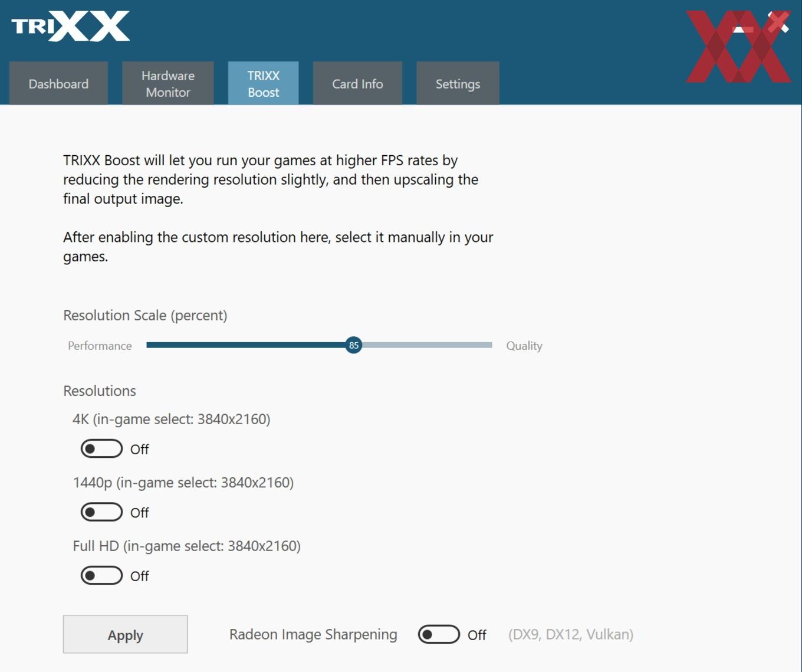802x672 pixels.
Task: Select the TRIXX Boost tab
Action: tap(264, 83)
